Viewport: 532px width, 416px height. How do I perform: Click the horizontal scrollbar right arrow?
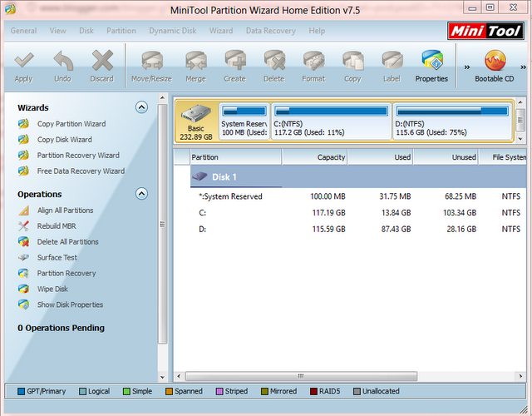tap(521, 376)
